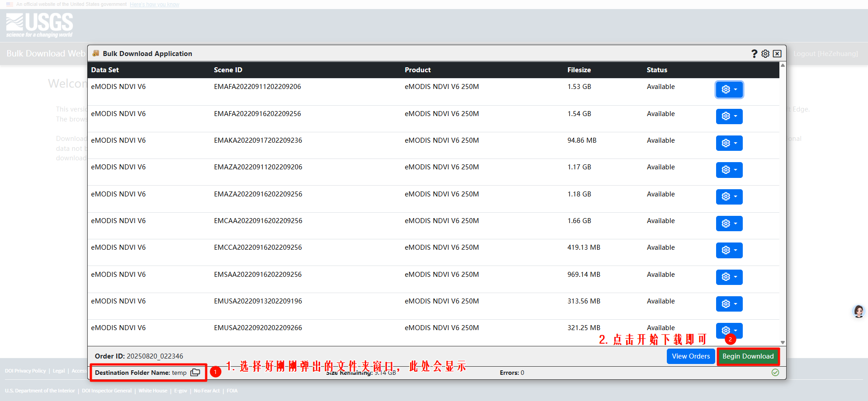Open application settings gear in title bar
Image resolution: width=868 pixels, height=401 pixels.
[x=765, y=54]
